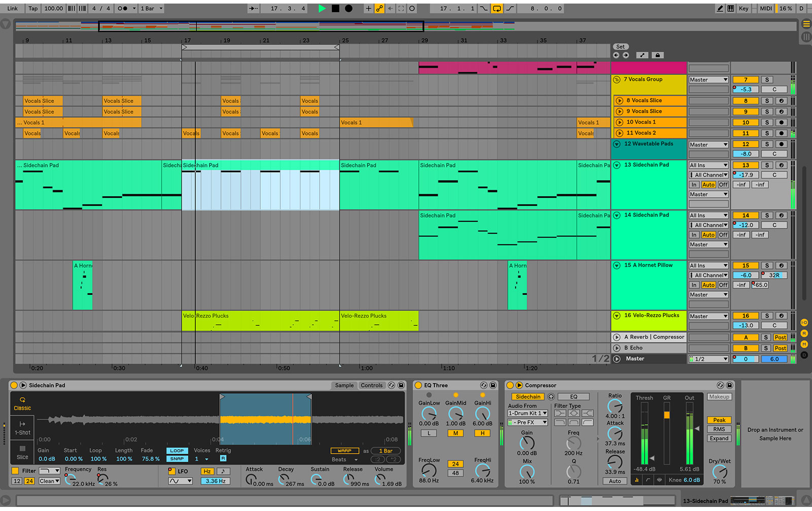Enable Follow playback arrow icon
This screenshot has width=812, height=511.
[x=253, y=8]
